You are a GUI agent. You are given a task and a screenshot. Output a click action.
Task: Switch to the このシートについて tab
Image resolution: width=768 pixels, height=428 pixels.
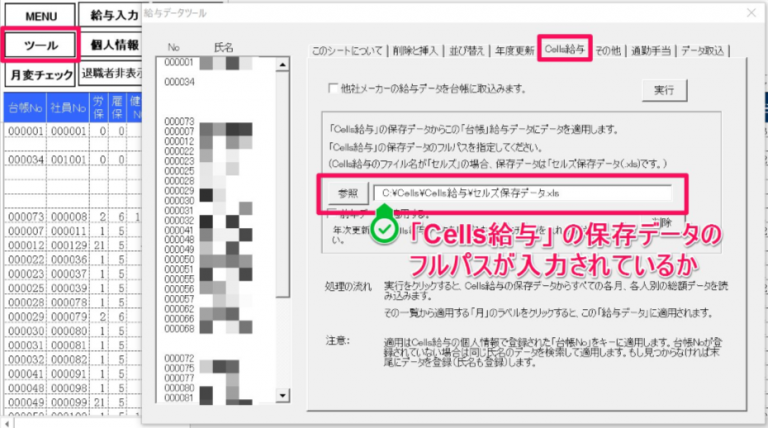(347, 50)
